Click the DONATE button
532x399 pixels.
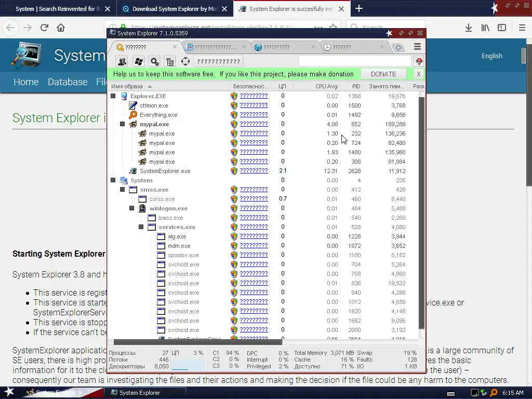[x=383, y=74]
